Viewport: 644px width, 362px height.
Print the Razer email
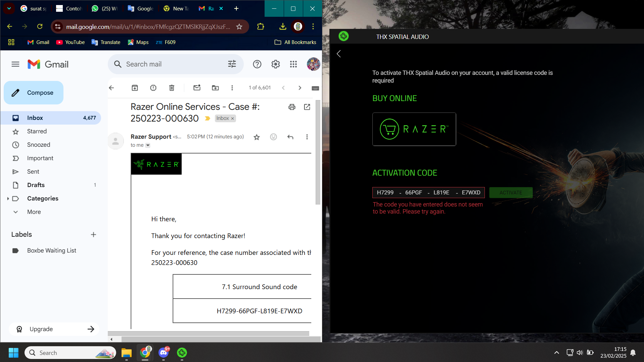click(292, 107)
